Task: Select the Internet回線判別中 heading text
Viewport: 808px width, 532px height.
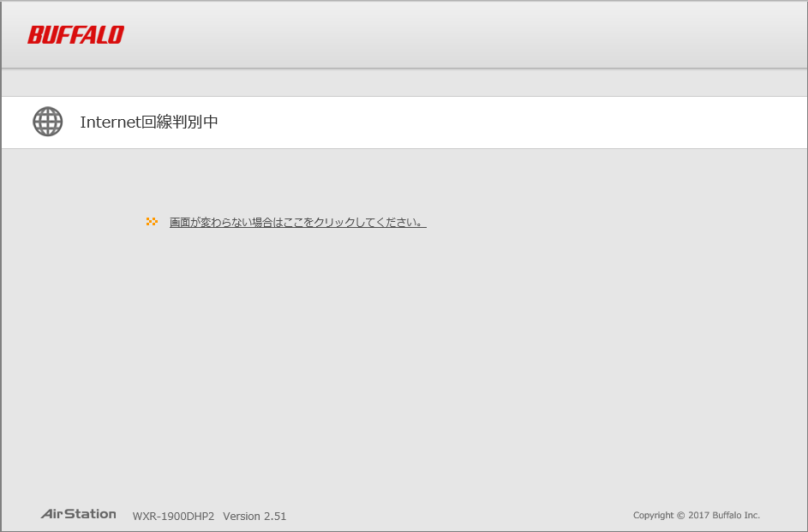Action: click(x=149, y=122)
